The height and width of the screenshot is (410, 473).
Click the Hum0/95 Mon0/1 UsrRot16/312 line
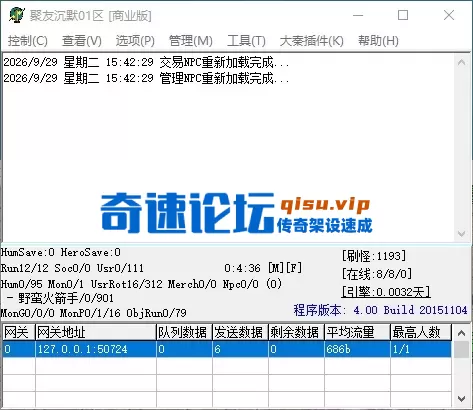(x=141, y=284)
